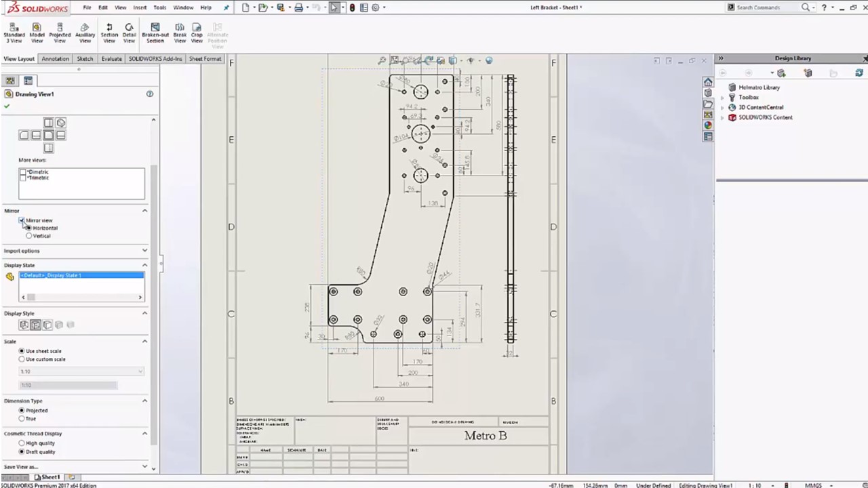Select Default Display State 1 entry

(81, 275)
